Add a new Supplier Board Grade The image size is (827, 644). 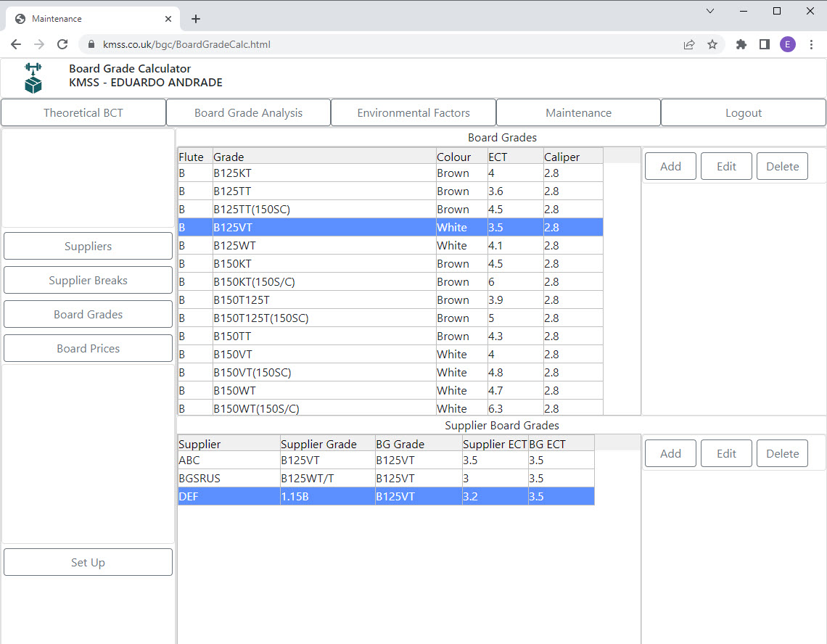[670, 453]
